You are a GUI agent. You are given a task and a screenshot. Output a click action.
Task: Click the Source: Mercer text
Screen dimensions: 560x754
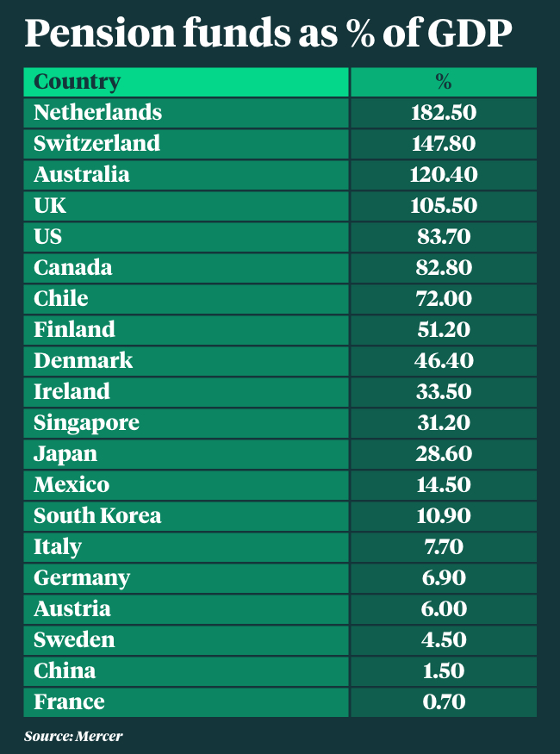73,736
